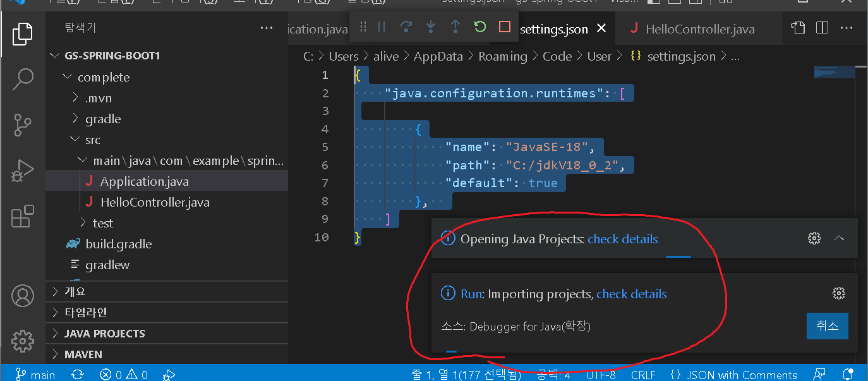The height and width of the screenshot is (381, 868).
Task: Click the "C:/jdkV18_0_2" path value
Action: (x=562, y=166)
